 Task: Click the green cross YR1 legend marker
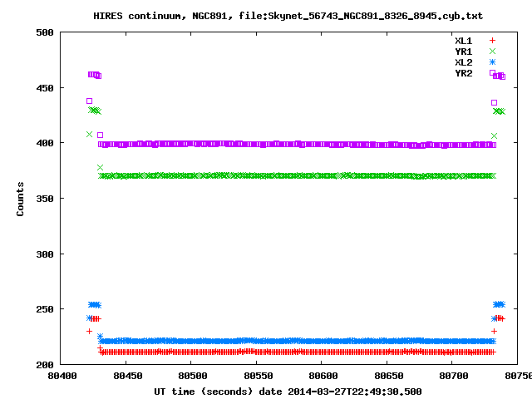click(492, 52)
